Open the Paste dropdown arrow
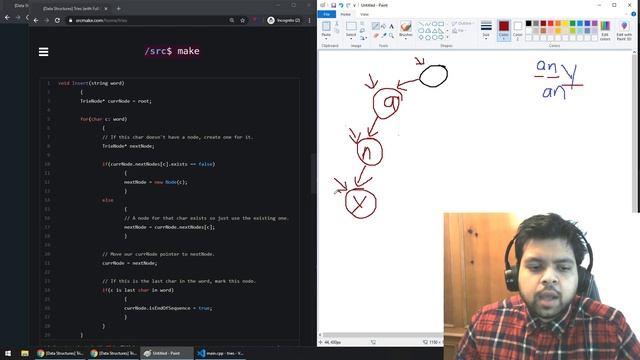 point(326,39)
